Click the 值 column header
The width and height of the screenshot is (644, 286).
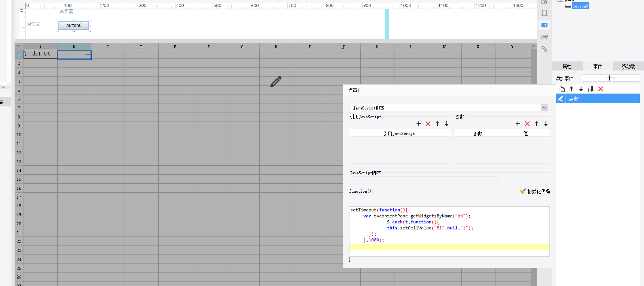(x=526, y=133)
